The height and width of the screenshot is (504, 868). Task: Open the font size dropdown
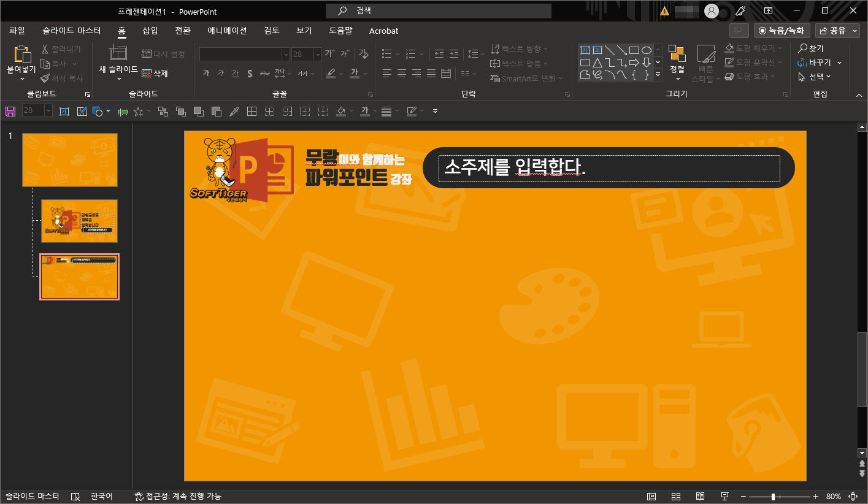[317, 54]
